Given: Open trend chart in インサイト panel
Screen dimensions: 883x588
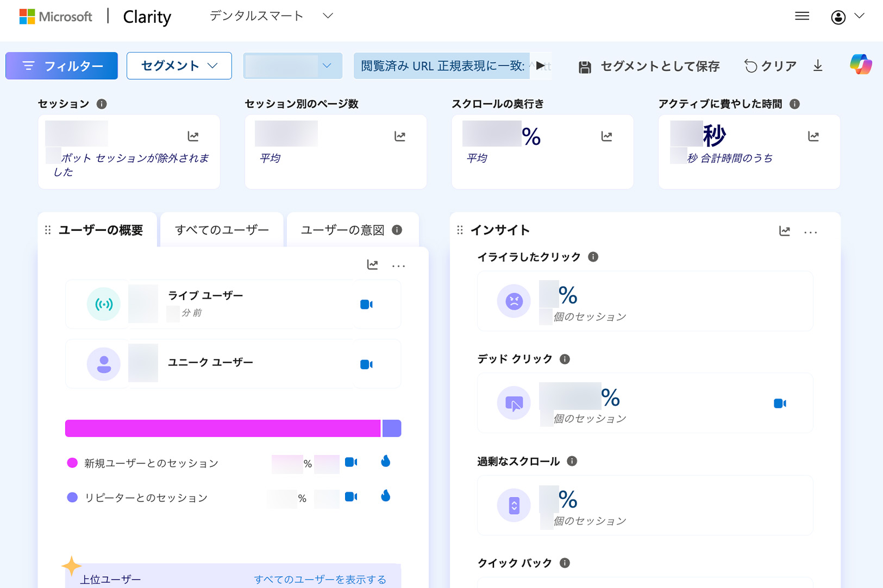Looking at the screenshot, I should (x=784, y=231).
